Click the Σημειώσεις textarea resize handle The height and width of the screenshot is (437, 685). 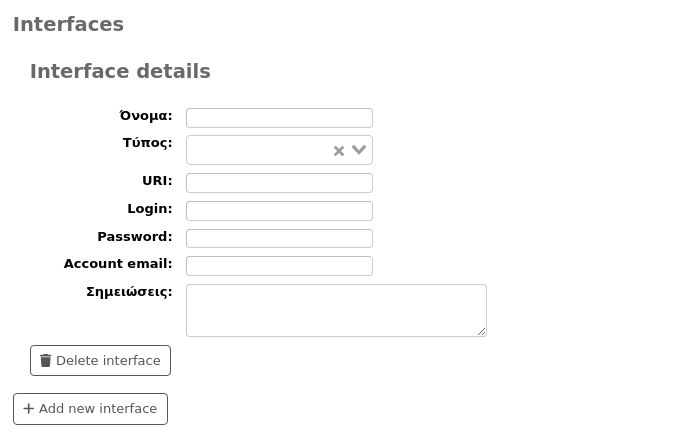click(x=481, y=331)
